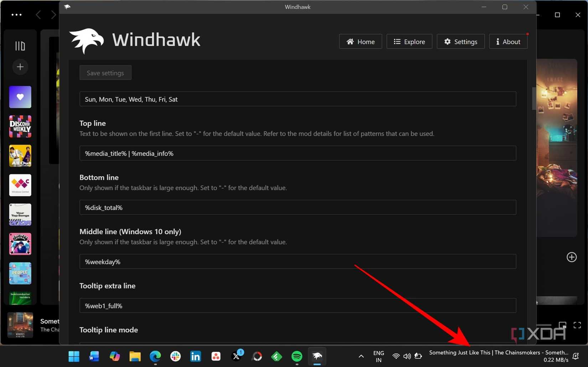Open the Tooltip line mode dropdown
This screenshot has height=367, width=588.
[298, 345]
